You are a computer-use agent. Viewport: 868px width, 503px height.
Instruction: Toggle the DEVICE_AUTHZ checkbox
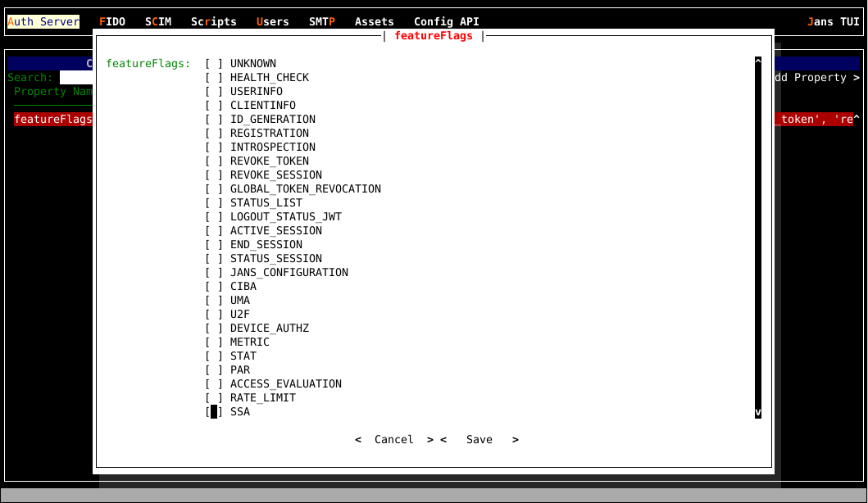(x=214, y=329)
